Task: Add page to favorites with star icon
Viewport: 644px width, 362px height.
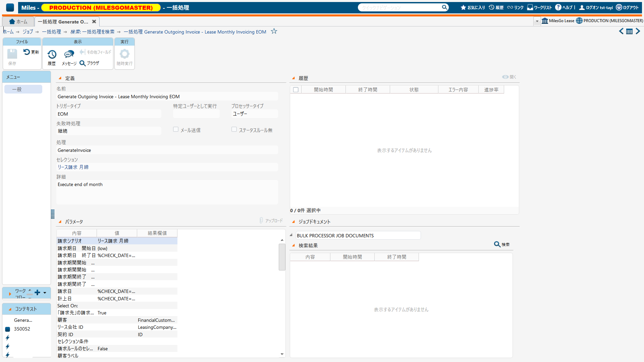Action: 274,31
